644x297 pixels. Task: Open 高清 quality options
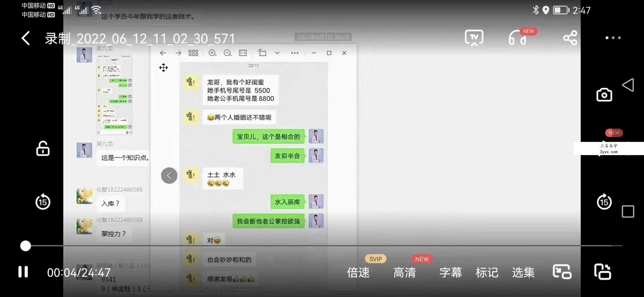pos(405,273)
